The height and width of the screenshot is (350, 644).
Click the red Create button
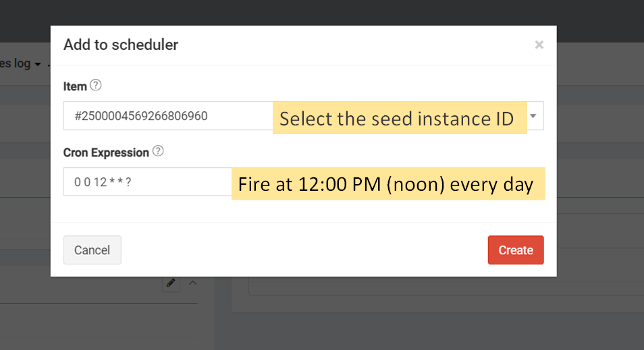(x=516, y=250)
